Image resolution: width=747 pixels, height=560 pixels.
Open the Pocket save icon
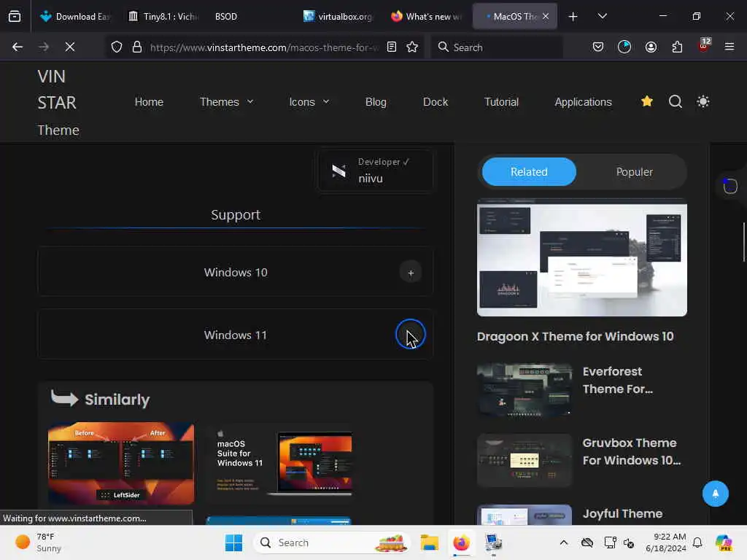tap(598, 47)
